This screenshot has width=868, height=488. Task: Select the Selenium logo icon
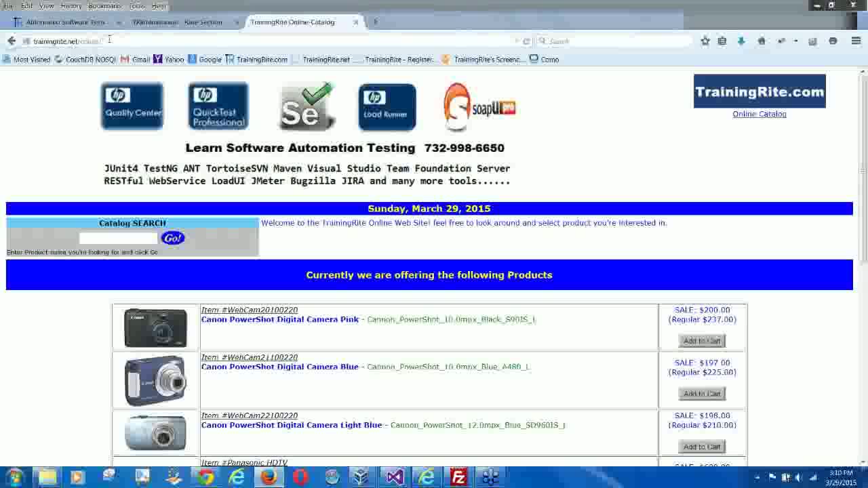(x=307, y=106)
